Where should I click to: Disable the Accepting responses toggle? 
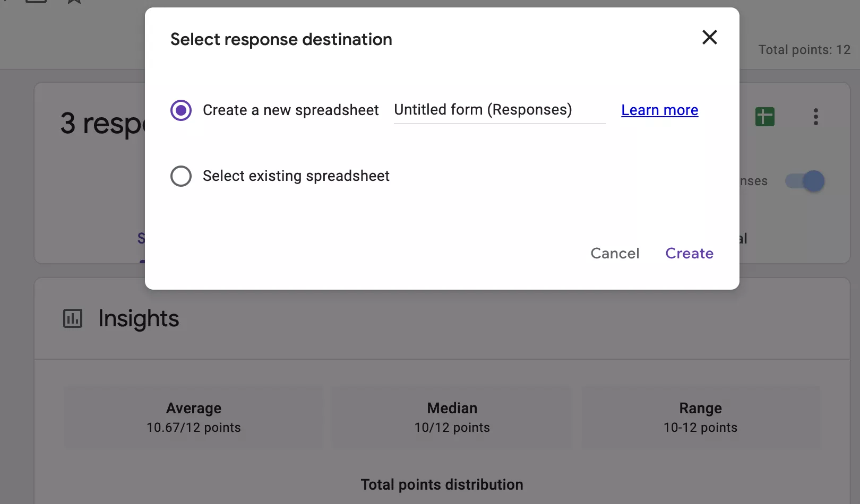pyautogui.click(x=804, y=181)
